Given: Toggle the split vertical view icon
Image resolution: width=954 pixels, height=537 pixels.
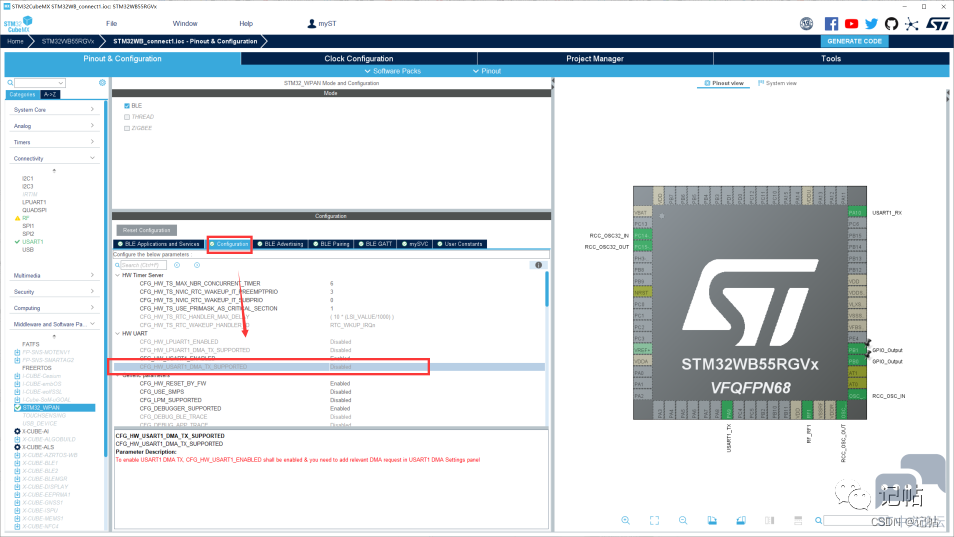Looking at the screenshot, I should click(770, 520).
